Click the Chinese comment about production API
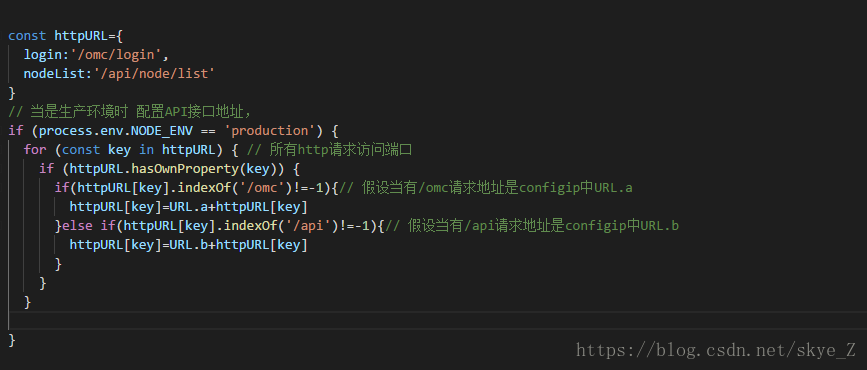Screen dimensions: 867x370 coord(130,112)
